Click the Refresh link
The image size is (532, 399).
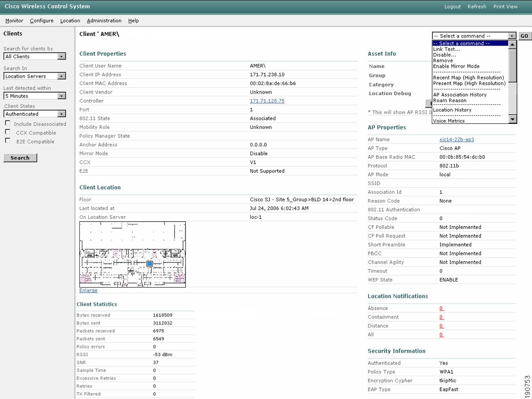coord(477,7)
